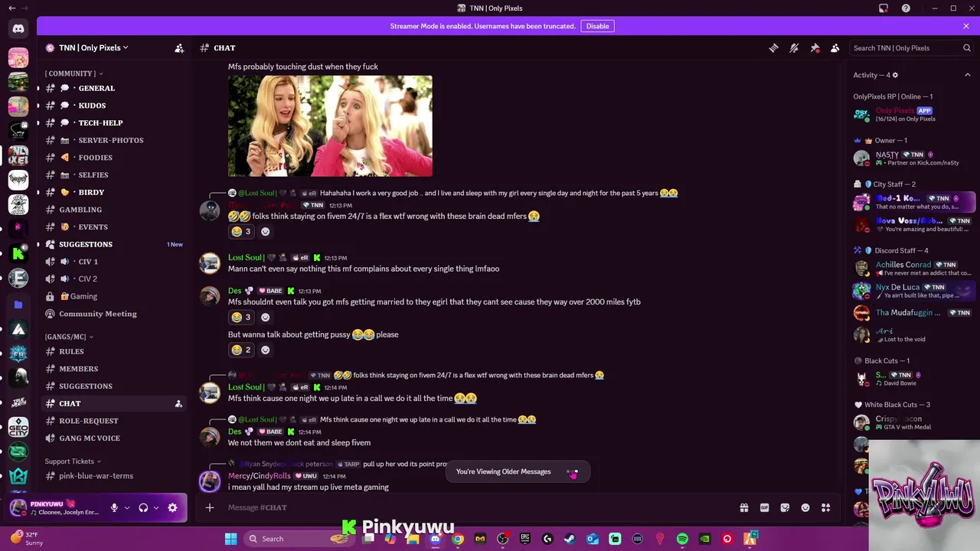Dismiss the Streamer Mode banner
This screenshot has height=551, width=980.
point(966,26)
